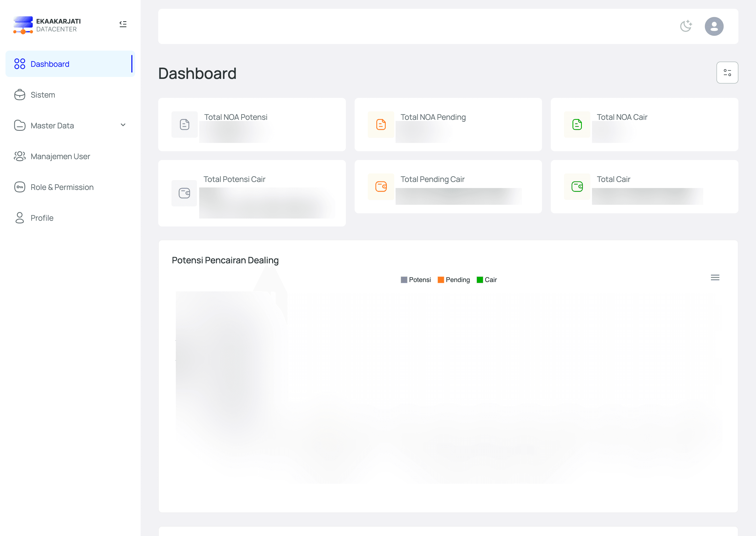The height and width of the screenshot is (536, 756).
Task: Click the Total Potensi Cair label
Action: pos(234,179)
